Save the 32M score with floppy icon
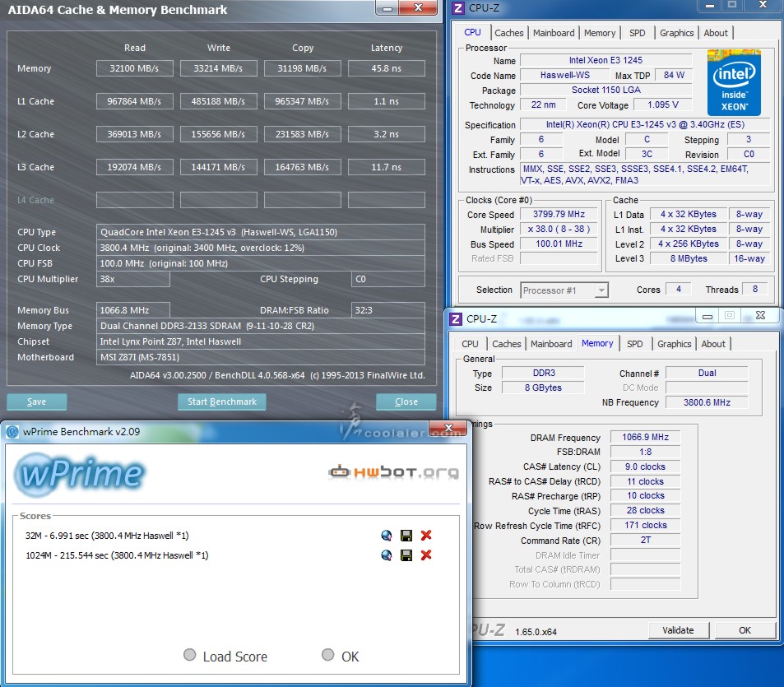784x687 pixels. coord(406,536)
